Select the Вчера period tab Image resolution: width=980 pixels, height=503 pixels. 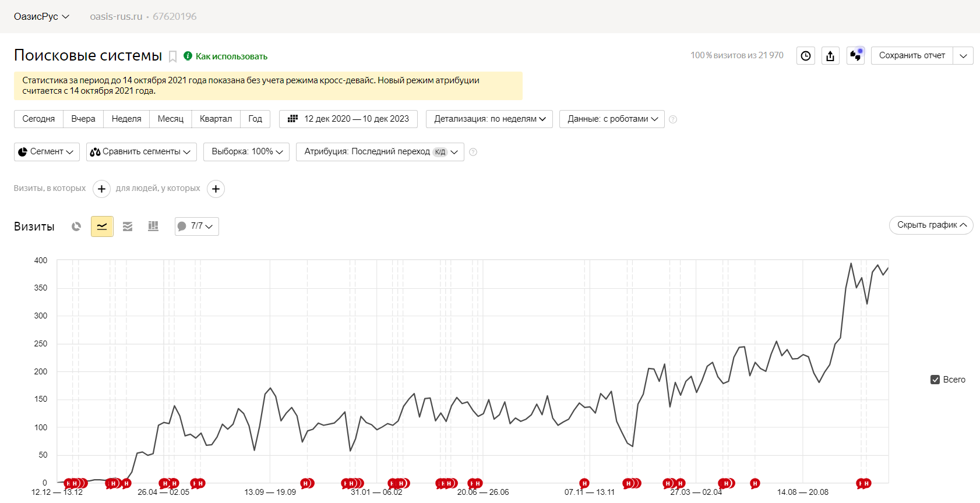(83, 119)
